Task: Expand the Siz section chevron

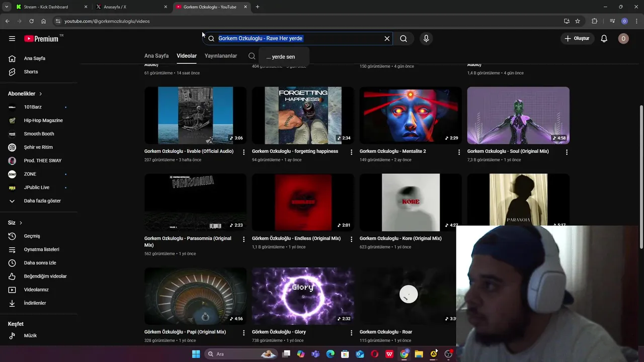Action: point(21,223)
